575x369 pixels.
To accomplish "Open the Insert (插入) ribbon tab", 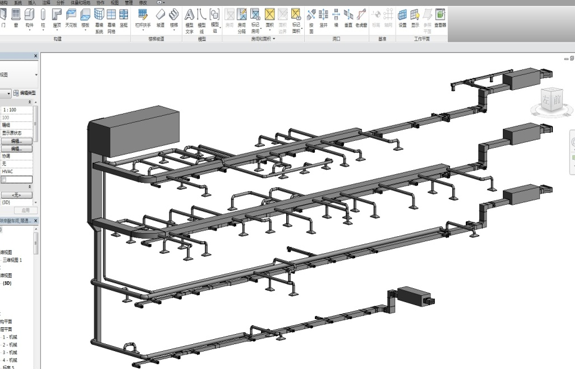I will click(32, 2).
